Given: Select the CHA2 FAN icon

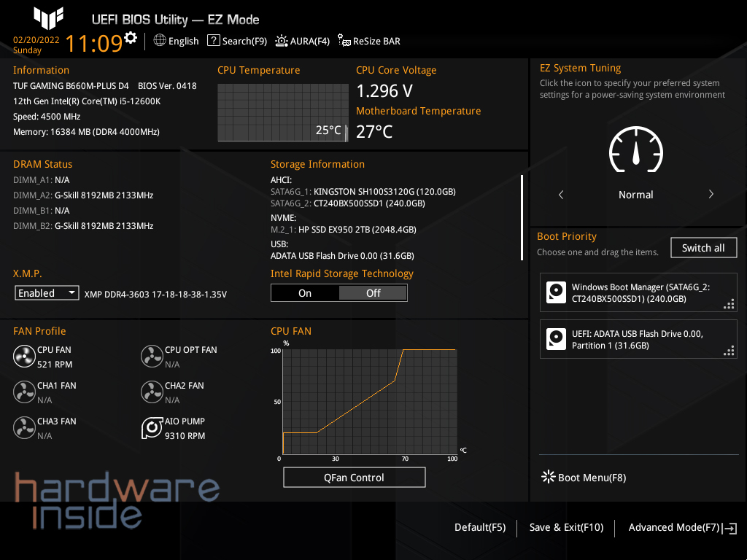Looking at the screenshot, I should point(152,392).
